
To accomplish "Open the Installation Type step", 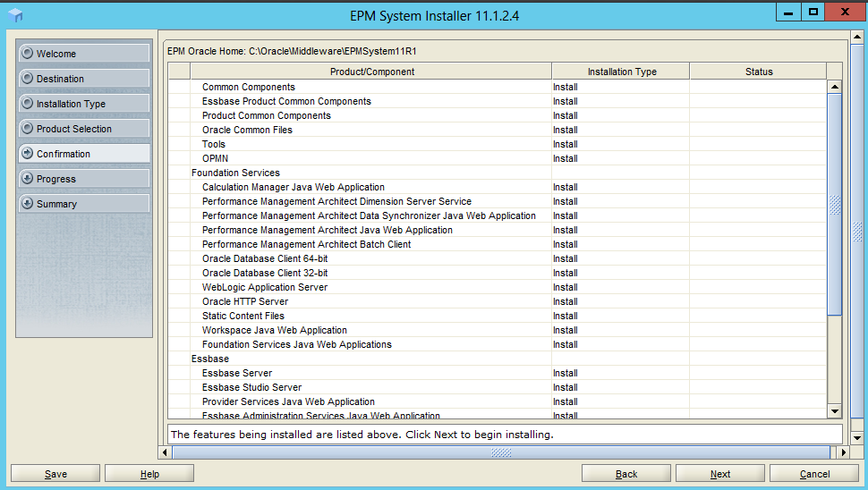I will point(84,104).
